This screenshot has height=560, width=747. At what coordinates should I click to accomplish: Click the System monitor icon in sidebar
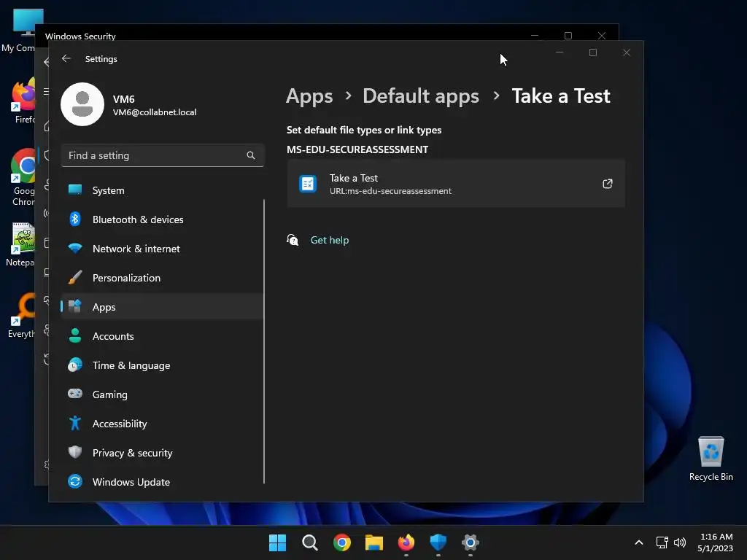[x=75, y=190]
